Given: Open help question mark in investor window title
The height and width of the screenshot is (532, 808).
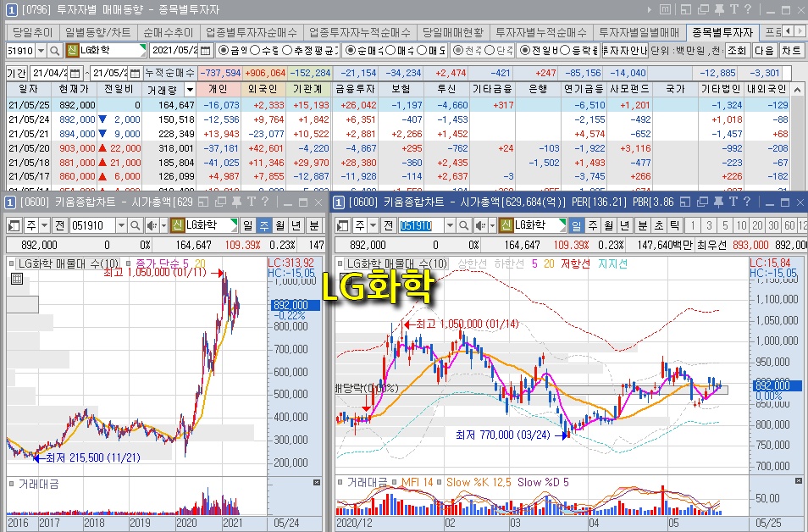Looking at the screenshot, I should (x=748, y=9).
